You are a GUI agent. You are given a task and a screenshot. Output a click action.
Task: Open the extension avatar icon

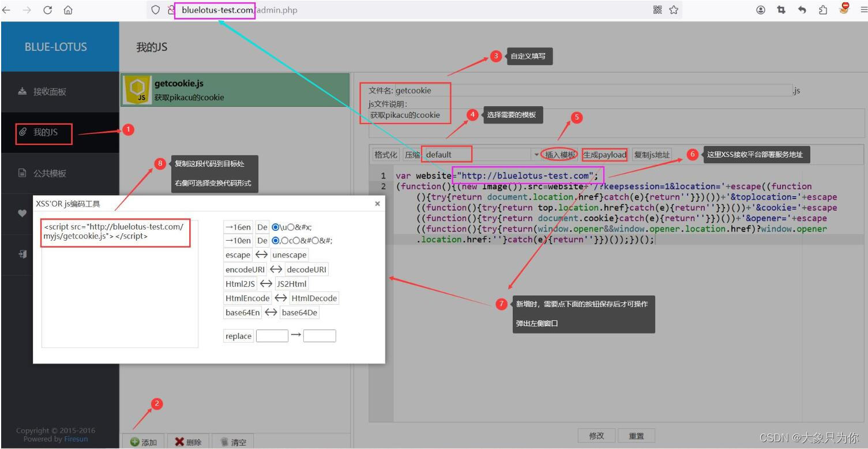pos(845,9)
